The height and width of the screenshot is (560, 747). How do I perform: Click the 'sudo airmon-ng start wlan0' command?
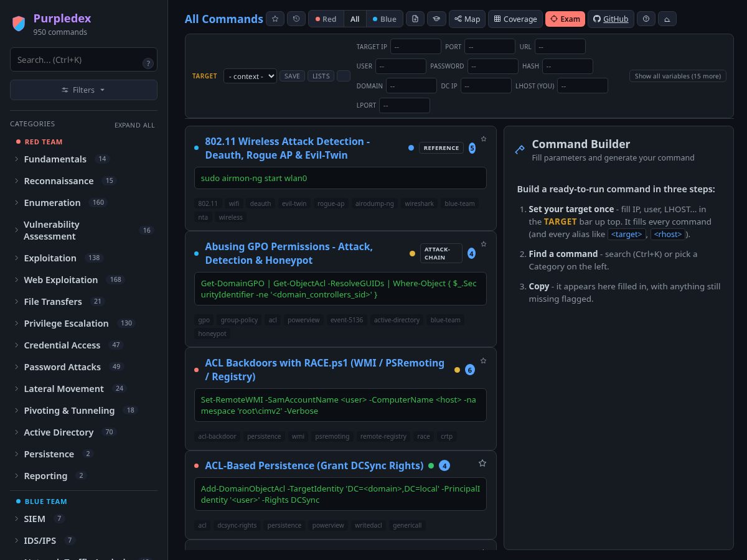(340, 178)
